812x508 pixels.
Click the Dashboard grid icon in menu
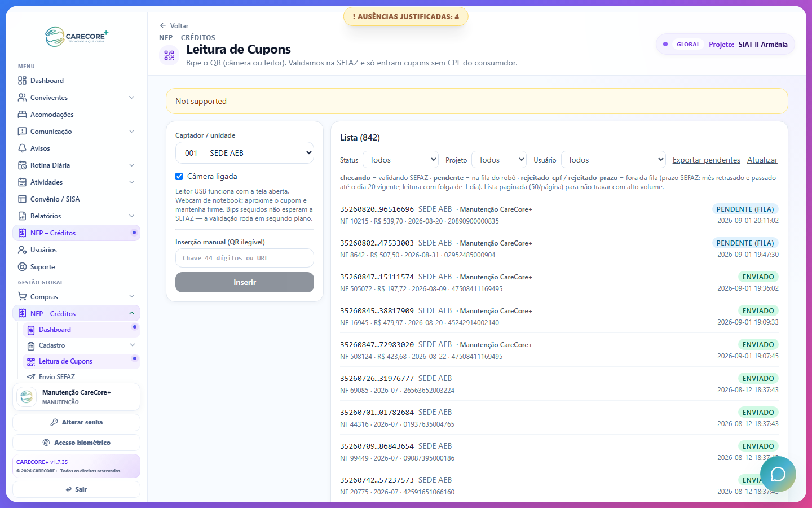pos(22,81)
